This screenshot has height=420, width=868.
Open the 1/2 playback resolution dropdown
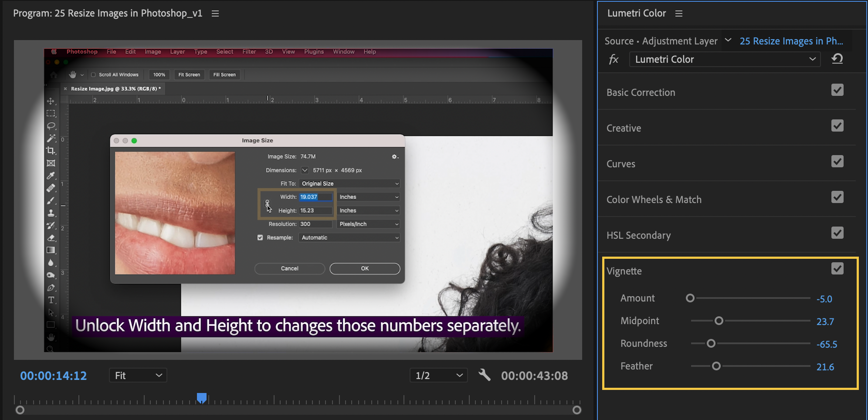(x=438, y=376)
